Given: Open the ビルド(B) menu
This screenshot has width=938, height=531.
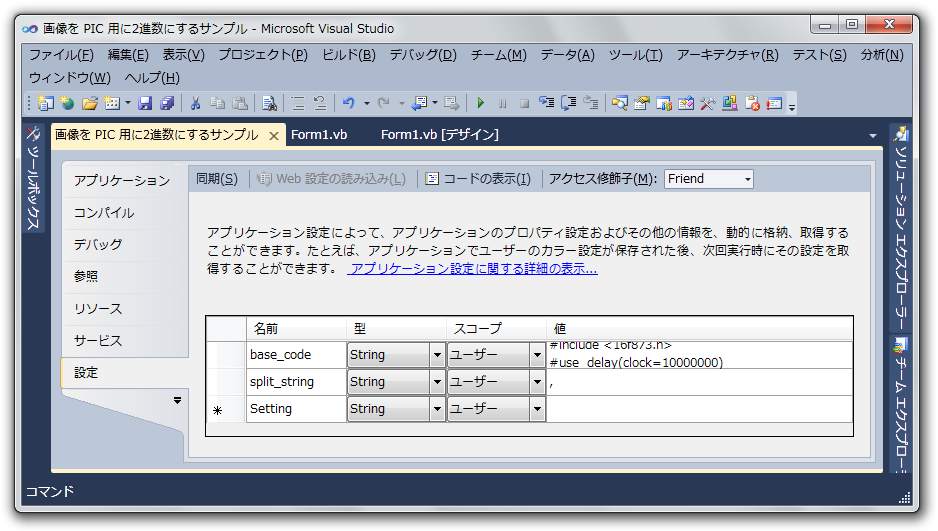Looking at the screenshot, I should click(x=349, y=55).
